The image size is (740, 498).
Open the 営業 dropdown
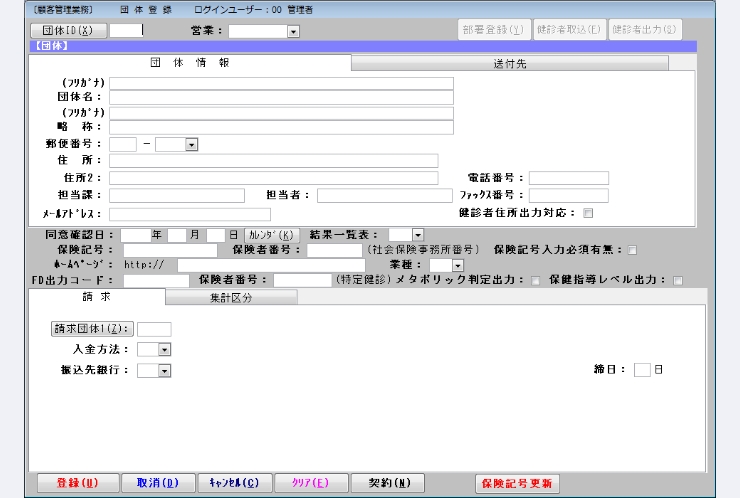(293, 31)
